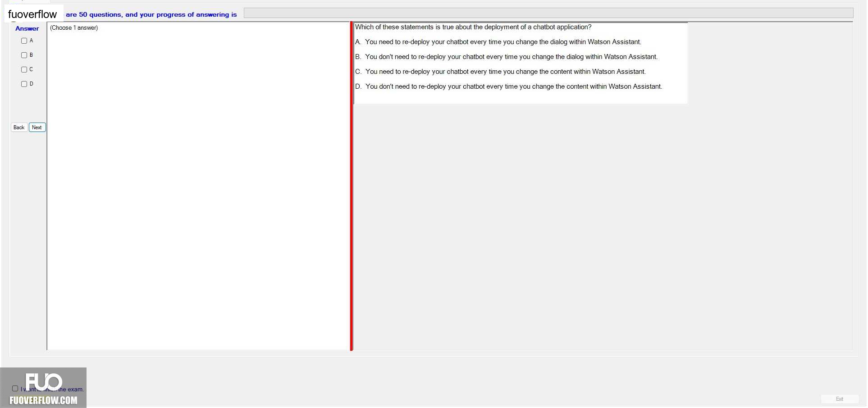Check answer option B

(x=24, y=55)
